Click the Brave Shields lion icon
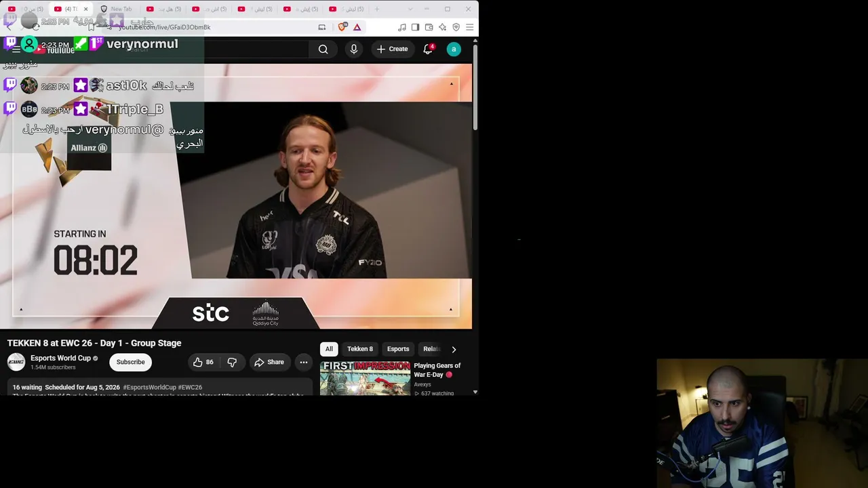The height and width of the screenshot is (488, 868). pyautogui.click(x=342, y=27)
